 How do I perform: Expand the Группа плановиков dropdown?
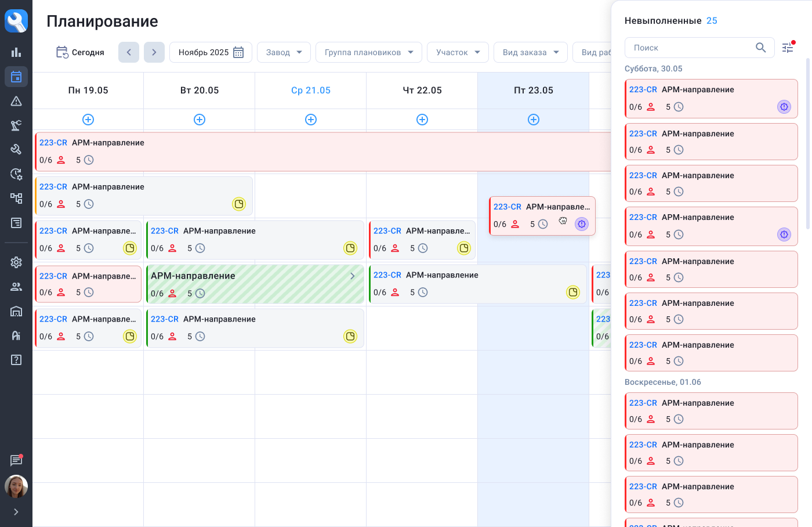click(369, 52)
